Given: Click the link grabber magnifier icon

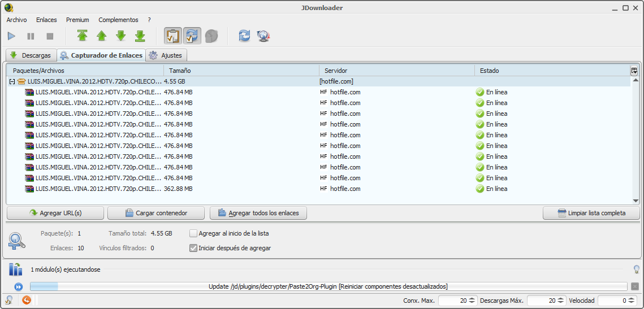Looking at the screenshot, I should click(x=17, y=241).
